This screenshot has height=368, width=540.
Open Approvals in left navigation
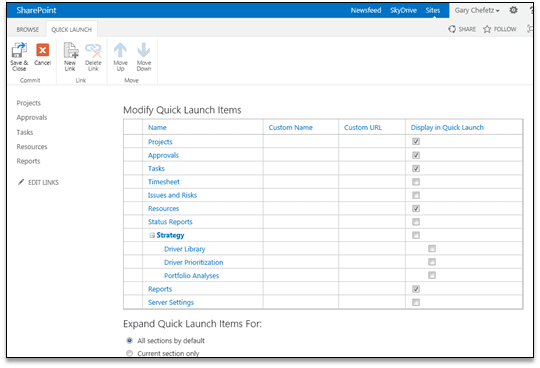click(32, 117)
